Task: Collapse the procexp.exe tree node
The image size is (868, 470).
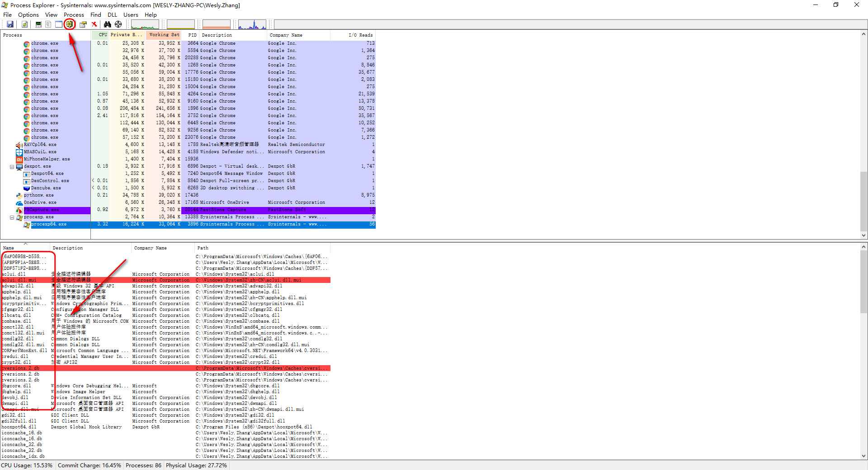Action: click(12, 217)
